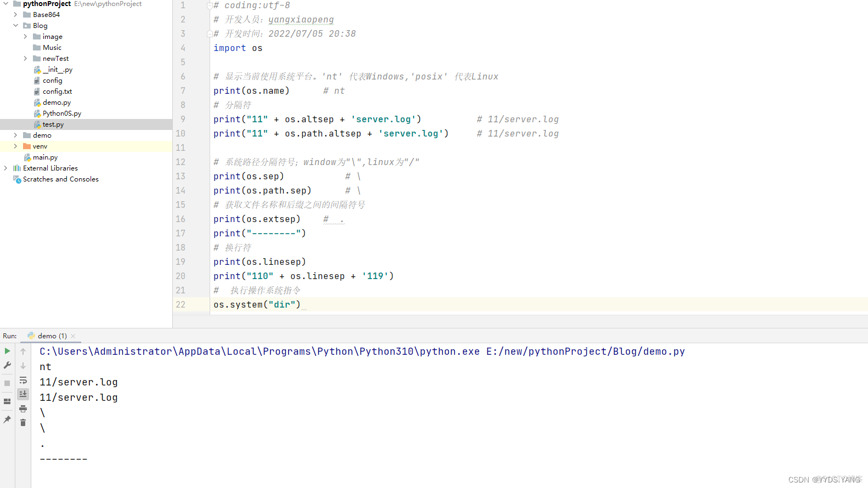Image resolution: width=868 pixels, height=488 pixels.
Task: Open Scratches and Consoles
Action: 61,179
